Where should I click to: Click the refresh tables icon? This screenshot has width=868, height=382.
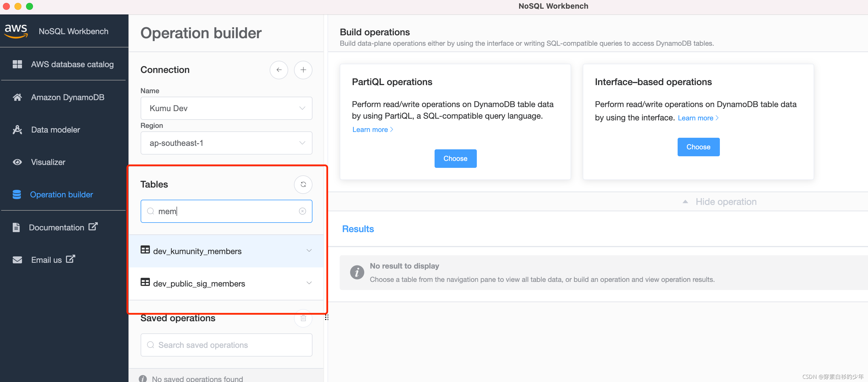(303, 184)
